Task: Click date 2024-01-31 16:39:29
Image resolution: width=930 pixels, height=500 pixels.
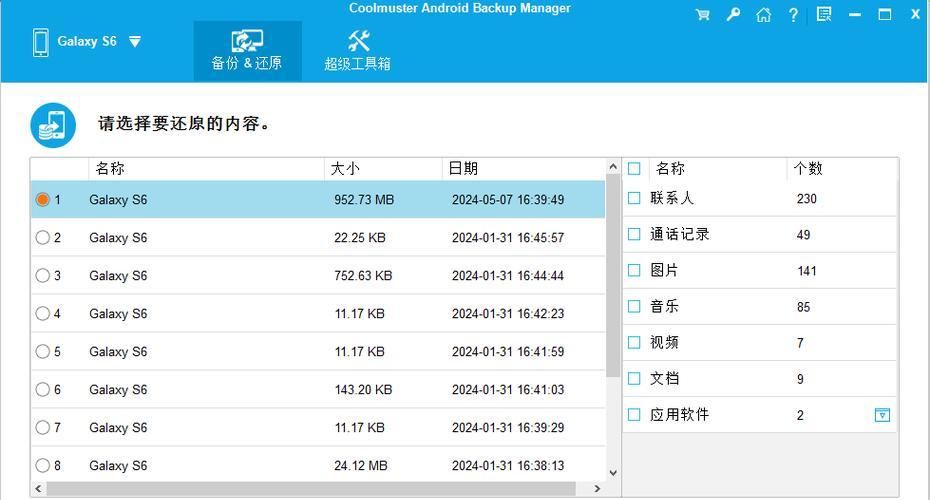Action: [508, 428]
